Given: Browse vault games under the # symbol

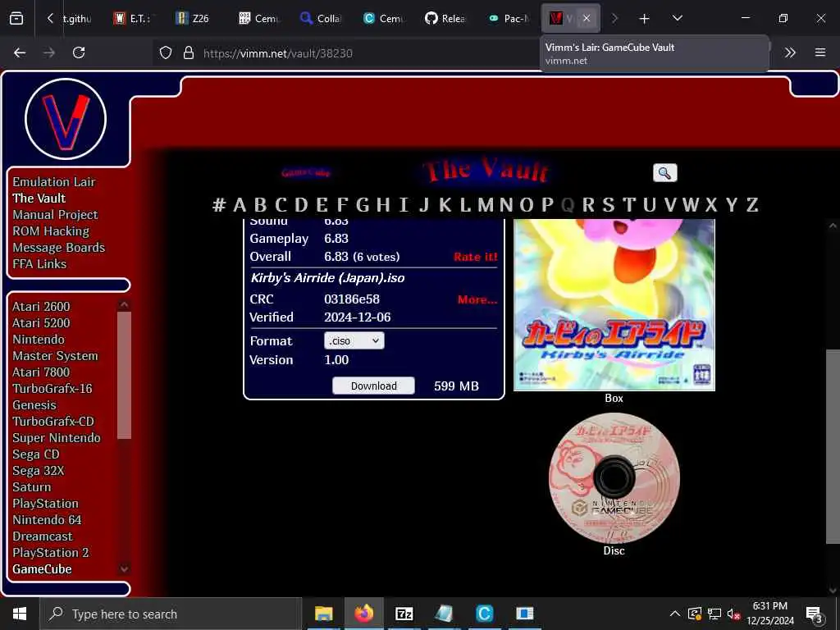Looking at the screenshot, I should [x=218, y=204].
